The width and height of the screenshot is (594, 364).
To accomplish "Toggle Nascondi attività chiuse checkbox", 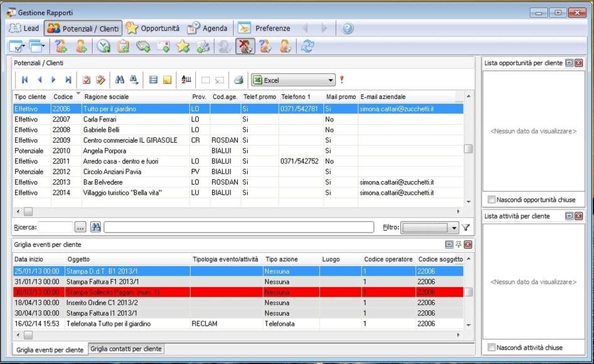I will tap(492, 347).
